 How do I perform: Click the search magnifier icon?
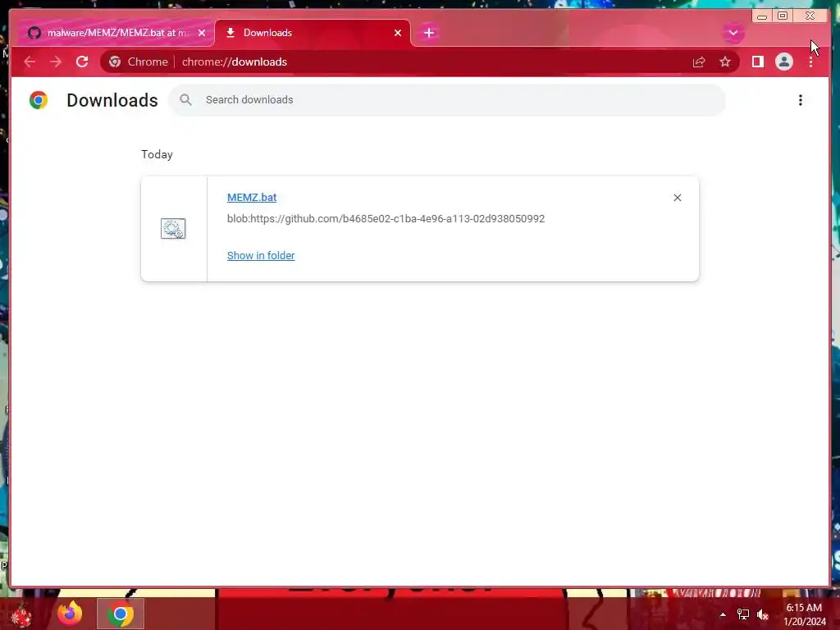[186, 99]
